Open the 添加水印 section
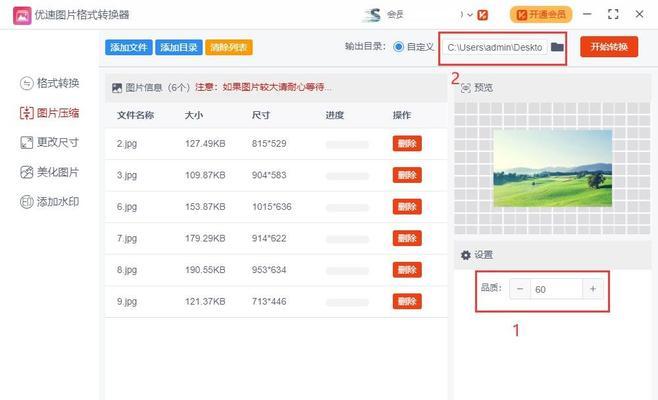Screen dimensions: 658x400 tap(50, 202)
